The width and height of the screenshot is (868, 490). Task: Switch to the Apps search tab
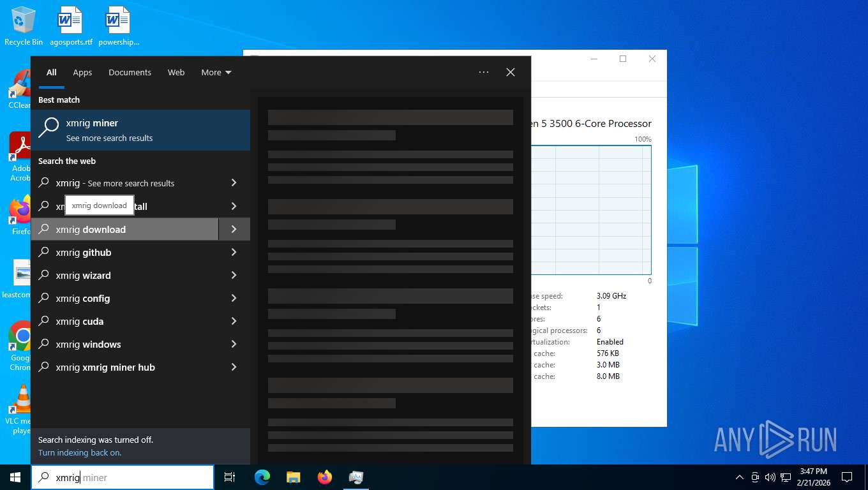pyautogui.click(x=82, y=72)
